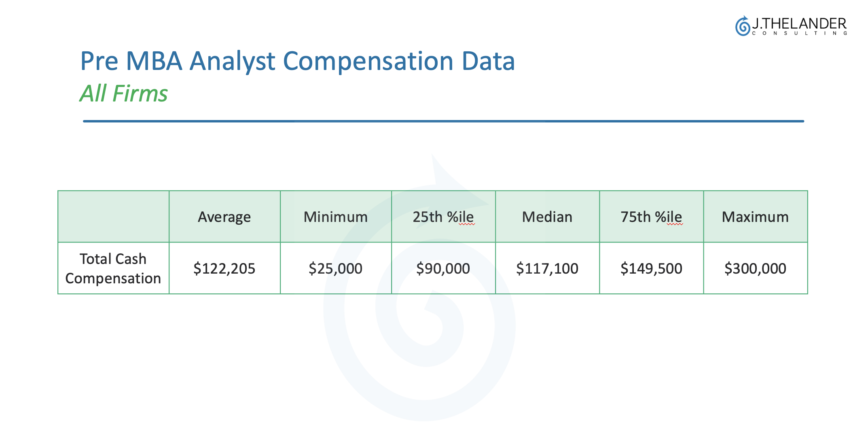Click the 'Median' column header
868x447 pixels.
point(547,217)
